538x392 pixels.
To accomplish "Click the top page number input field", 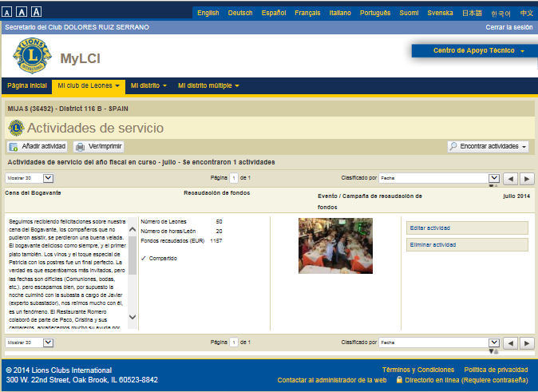I will click(233, 178).
